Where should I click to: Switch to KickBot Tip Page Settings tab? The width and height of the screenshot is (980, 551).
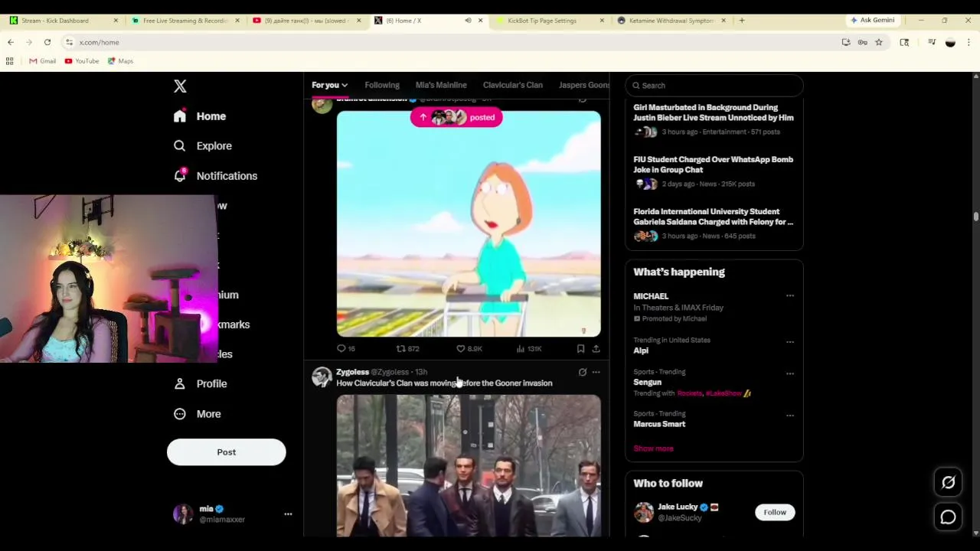[551, 21]
